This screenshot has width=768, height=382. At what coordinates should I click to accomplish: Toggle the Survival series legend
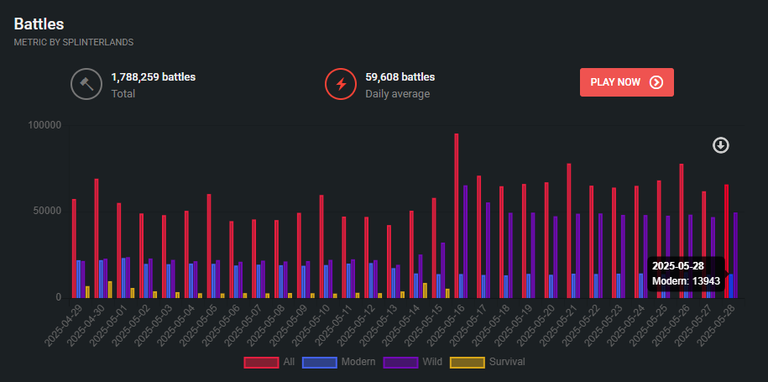pyautogui.click(x=487, y=362)
